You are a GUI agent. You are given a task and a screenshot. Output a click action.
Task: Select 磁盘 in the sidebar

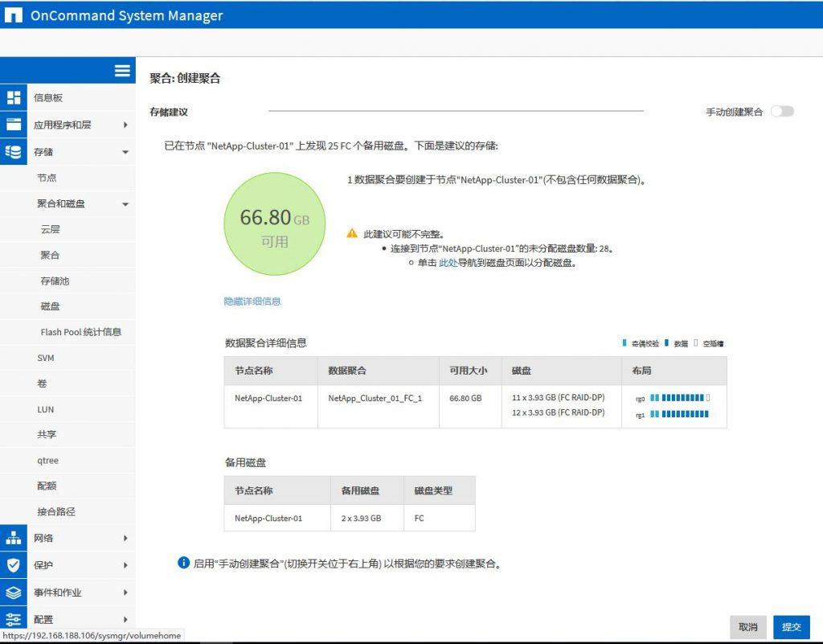[50, 306]
